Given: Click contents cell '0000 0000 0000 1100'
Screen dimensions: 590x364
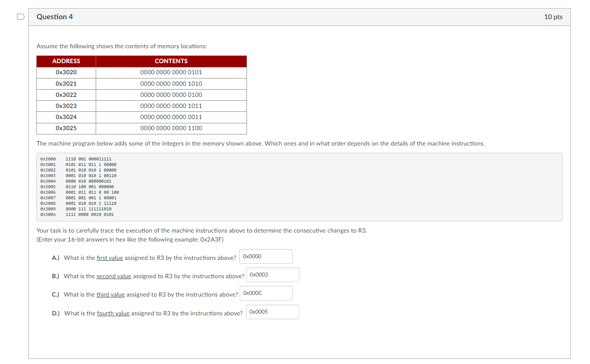Looking at the screenshot, I should pos(171,128).
